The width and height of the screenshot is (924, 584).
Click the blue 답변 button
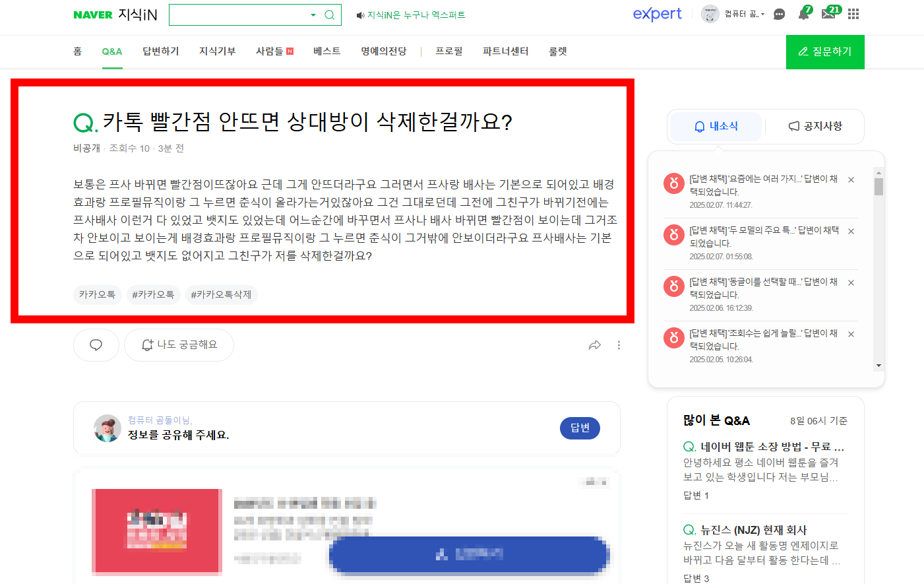pos(580,428)
